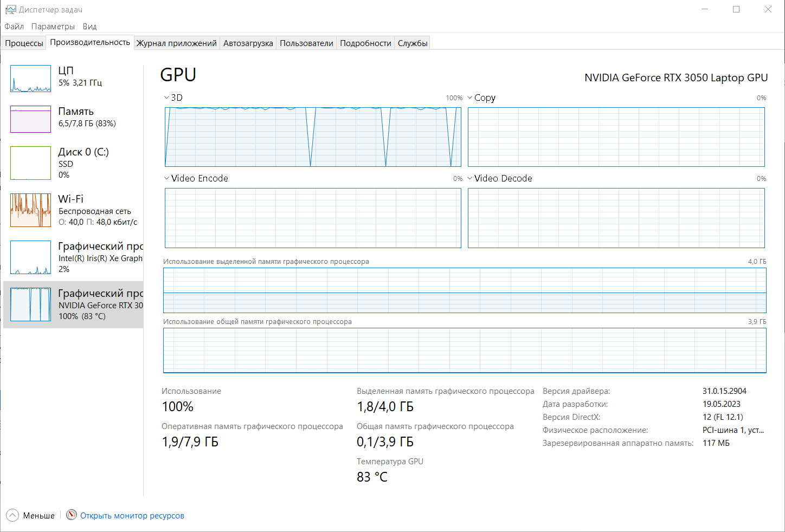
Task: Select the Wi-Fi mini graph thumbnail
Action: pyautogui.click(x=30, y=210)
